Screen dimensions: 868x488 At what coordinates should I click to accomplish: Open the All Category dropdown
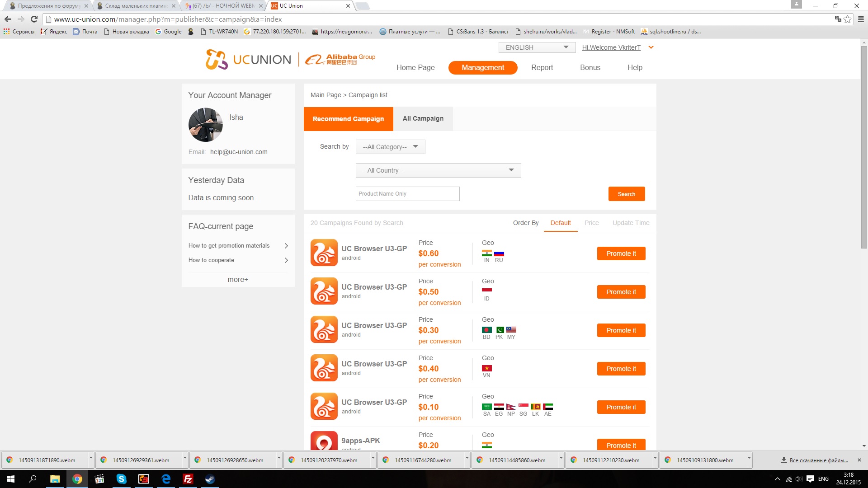click(391, 147)
